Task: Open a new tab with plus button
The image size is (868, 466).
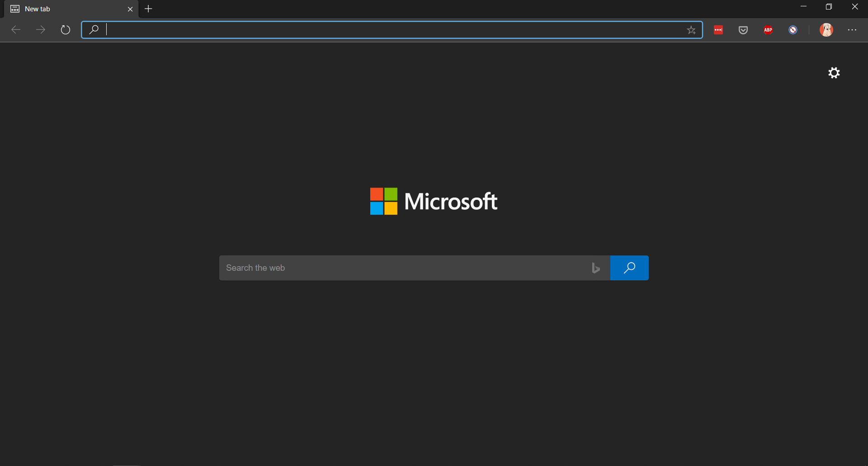Action: [x=148, y=9]
